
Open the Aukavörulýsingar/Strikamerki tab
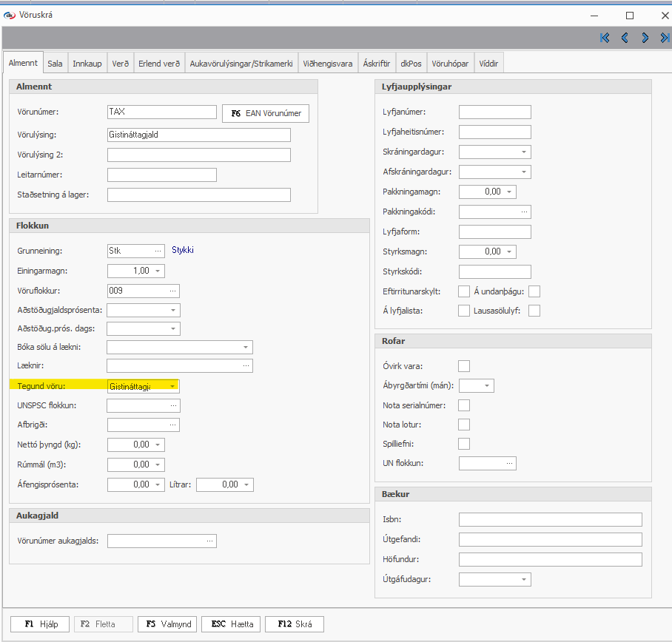pyautogui.click(x=241, y=64)
